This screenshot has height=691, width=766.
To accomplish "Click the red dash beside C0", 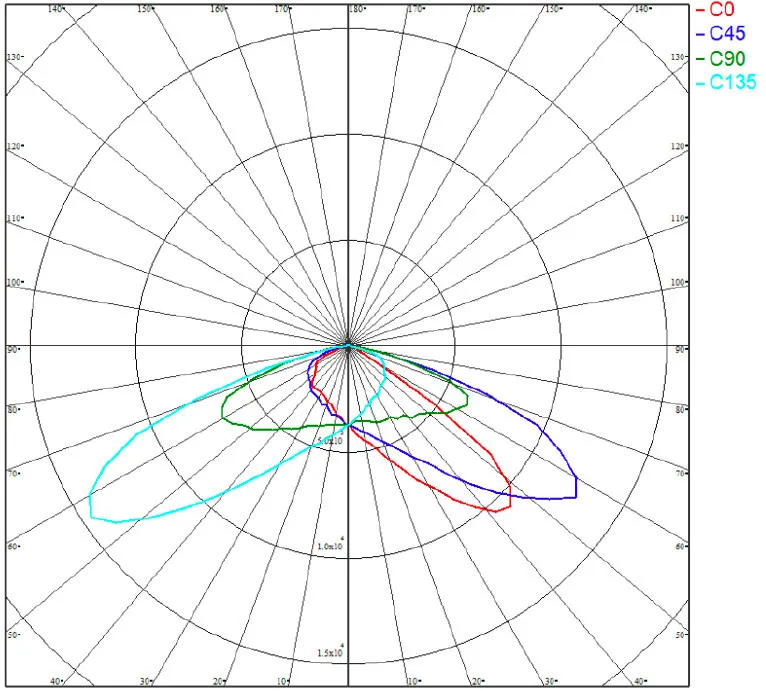I will (x=700, y=9).
